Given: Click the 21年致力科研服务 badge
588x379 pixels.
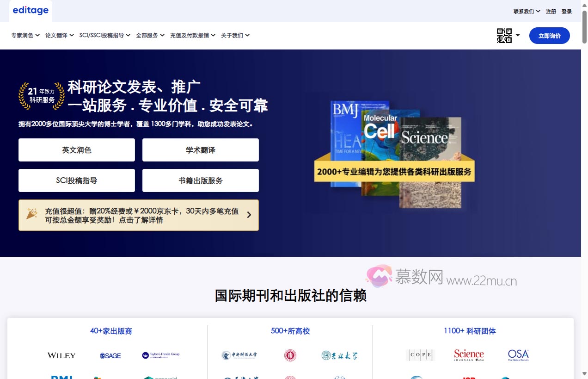Looking at the screenshot, I should (41, 95).
